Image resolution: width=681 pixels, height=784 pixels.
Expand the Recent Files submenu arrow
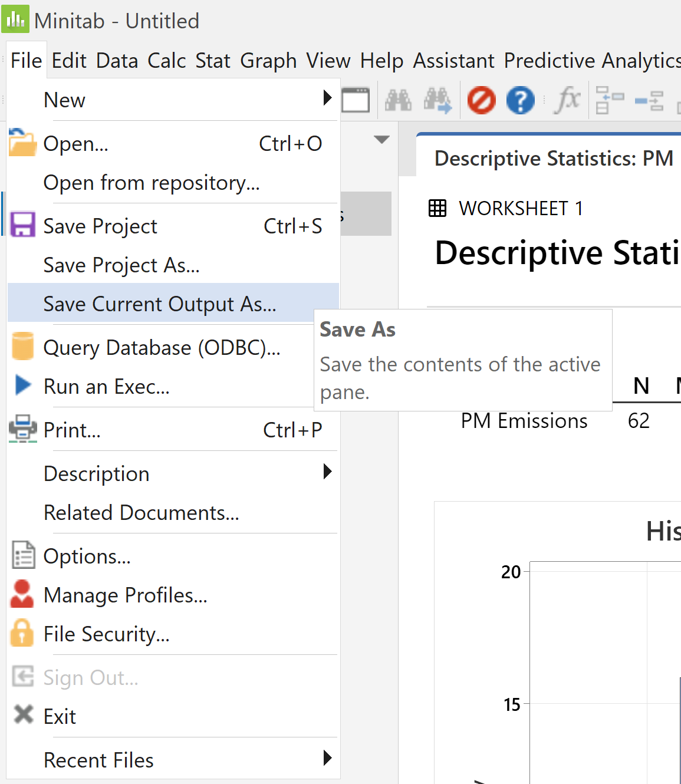328,757
